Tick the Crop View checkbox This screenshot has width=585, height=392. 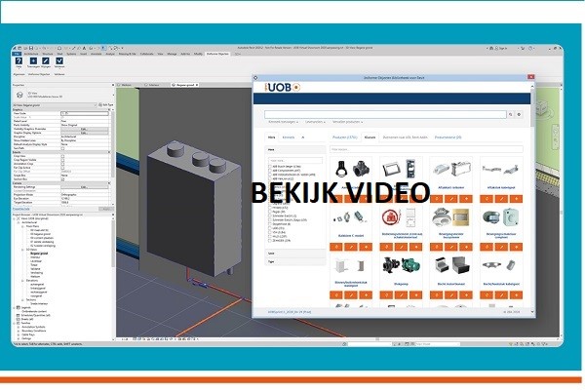click(64, 157)
